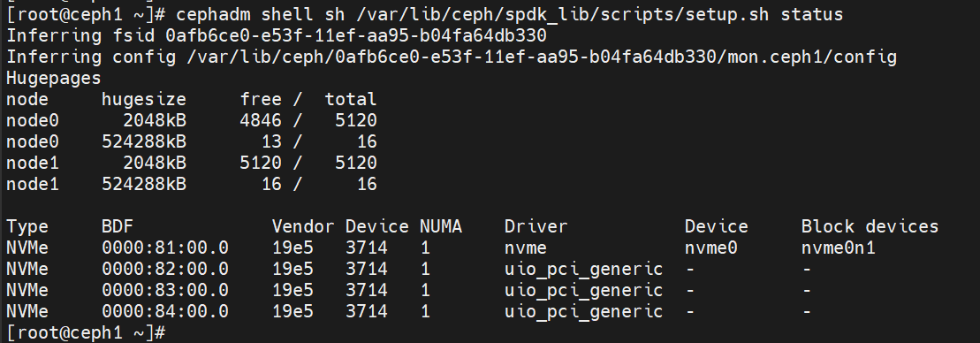Click the node1 524288kB free value 16
980x343 pixels.
pos(271,184)
